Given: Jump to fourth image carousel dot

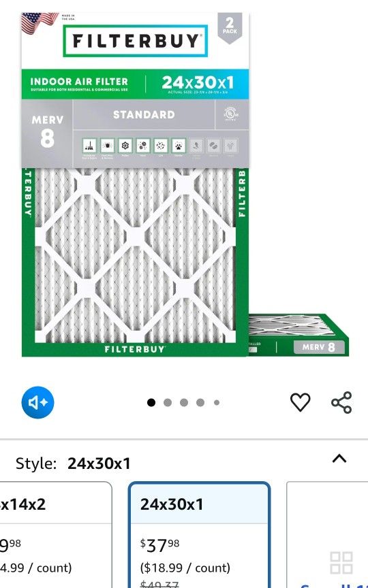Looking at the screenshot, I should pyautogui.click(x=200, y=402).
